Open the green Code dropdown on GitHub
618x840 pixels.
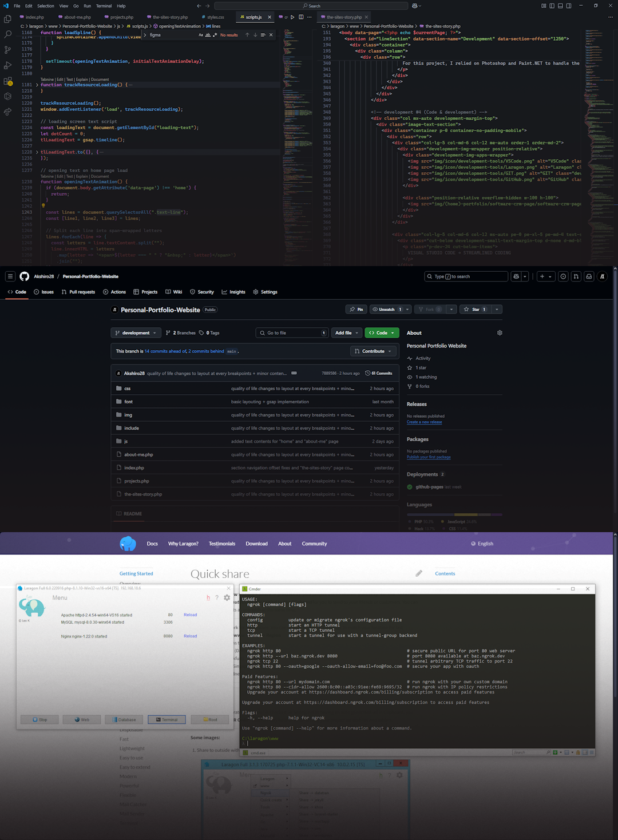point(382,332)
